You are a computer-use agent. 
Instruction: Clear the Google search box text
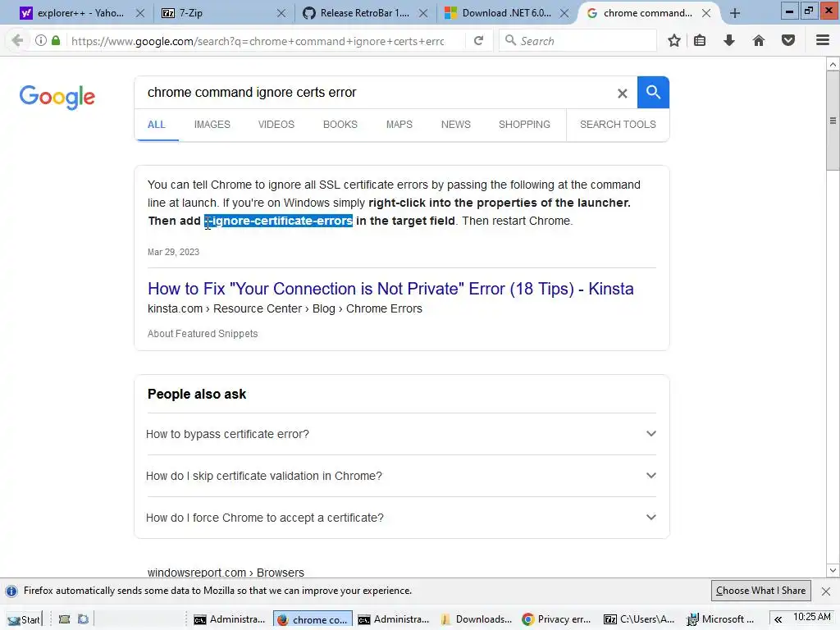point(622,94)
